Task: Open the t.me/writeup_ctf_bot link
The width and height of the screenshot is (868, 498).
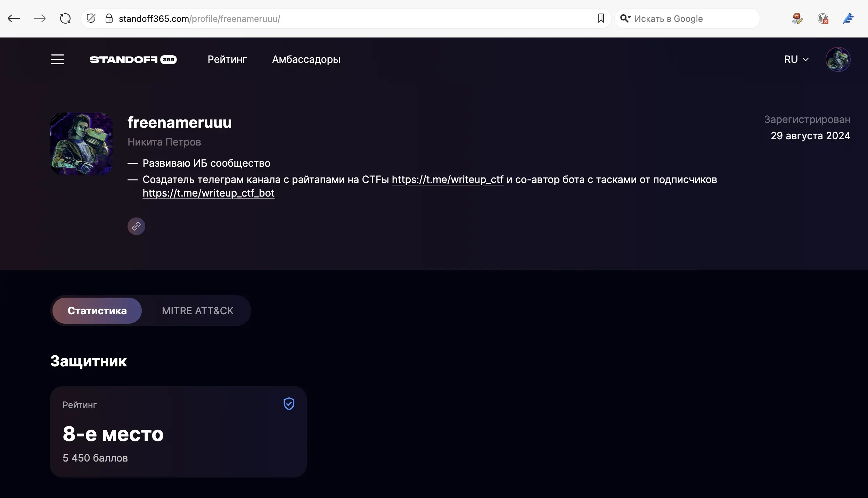Action: coord(208,193)
